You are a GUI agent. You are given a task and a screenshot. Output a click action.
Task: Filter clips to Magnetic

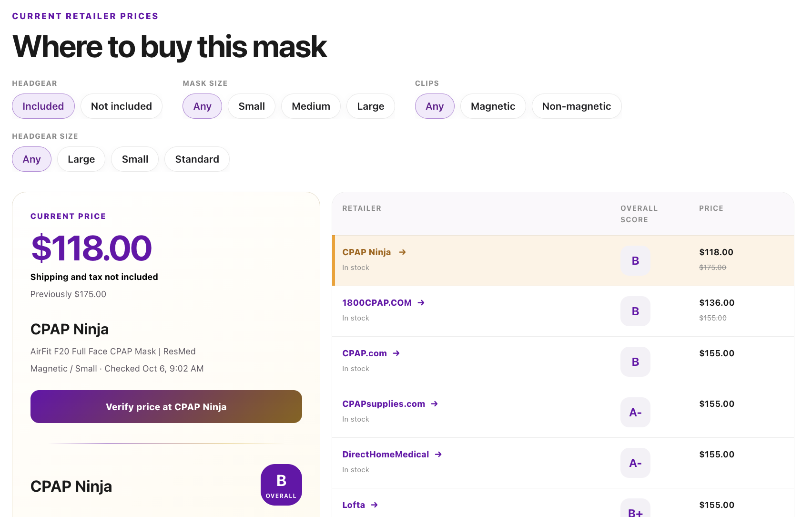493,106
